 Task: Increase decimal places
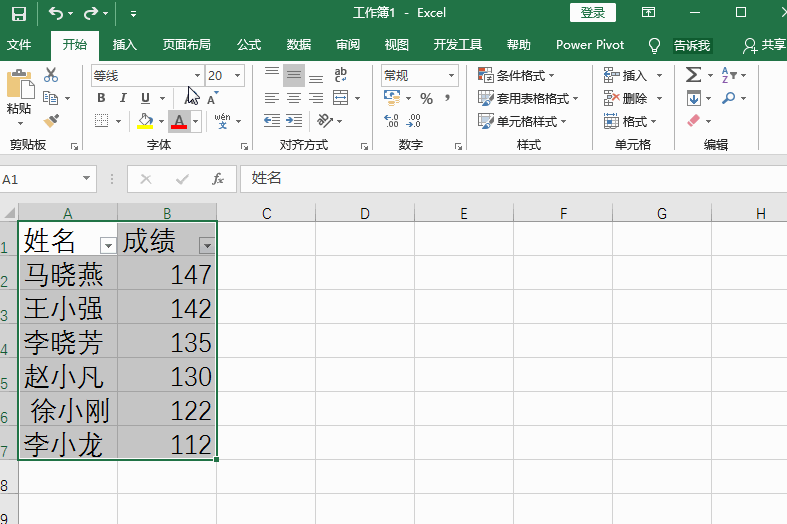pyautogui.click(x=391, y=120)
